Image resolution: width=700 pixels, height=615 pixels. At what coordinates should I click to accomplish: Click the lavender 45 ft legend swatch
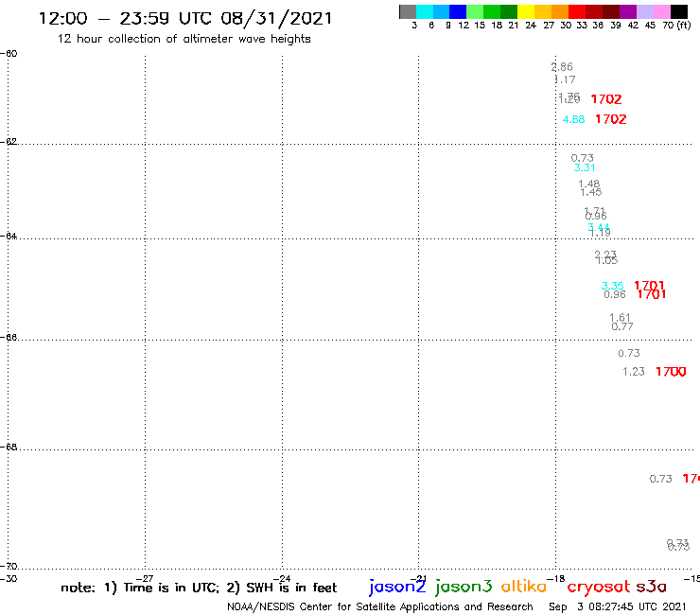645,11
